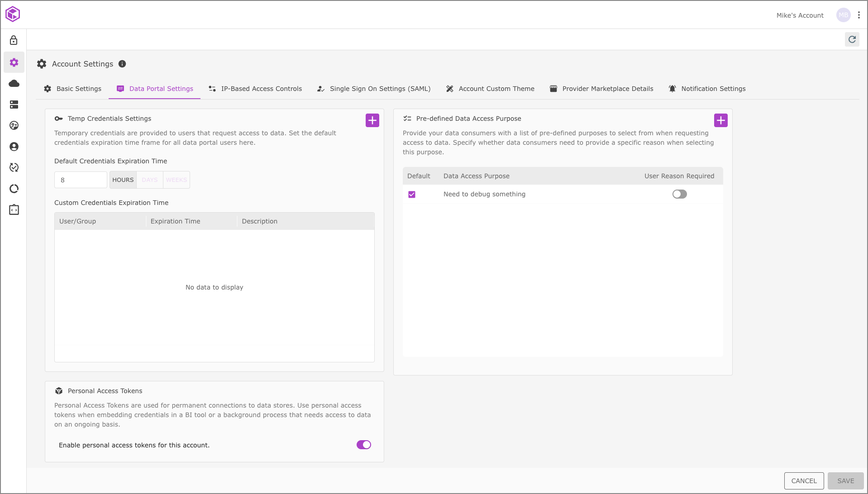Select DAYS as expiration time unit
Viewport: 868px width, 494px height.
tap(150, 180)
